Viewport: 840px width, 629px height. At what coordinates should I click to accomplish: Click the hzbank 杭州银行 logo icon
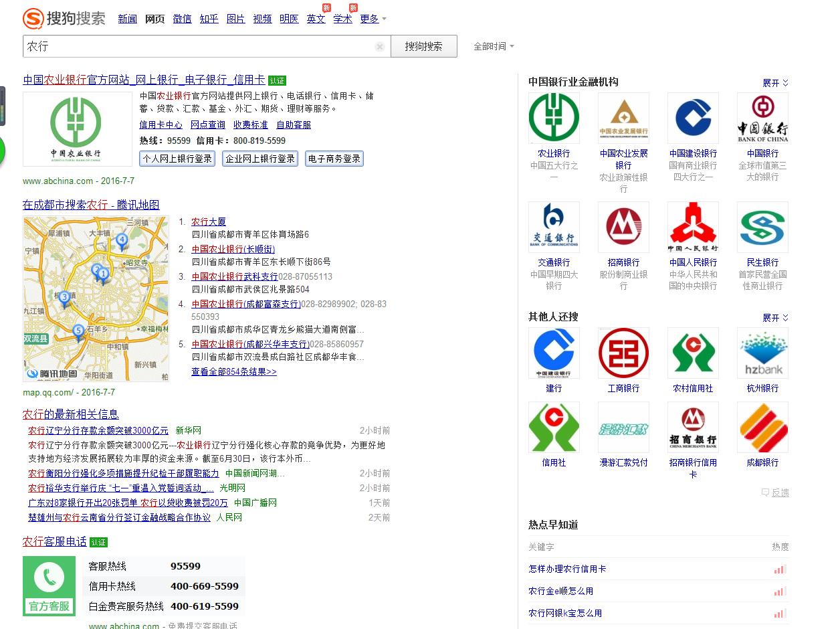tap(762, 353)
